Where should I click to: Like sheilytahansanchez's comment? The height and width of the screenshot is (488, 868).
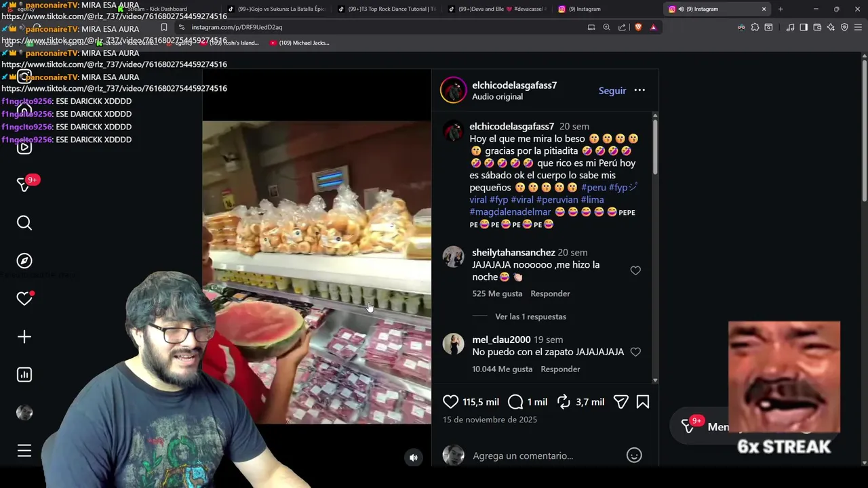click(x=635, y=270)
